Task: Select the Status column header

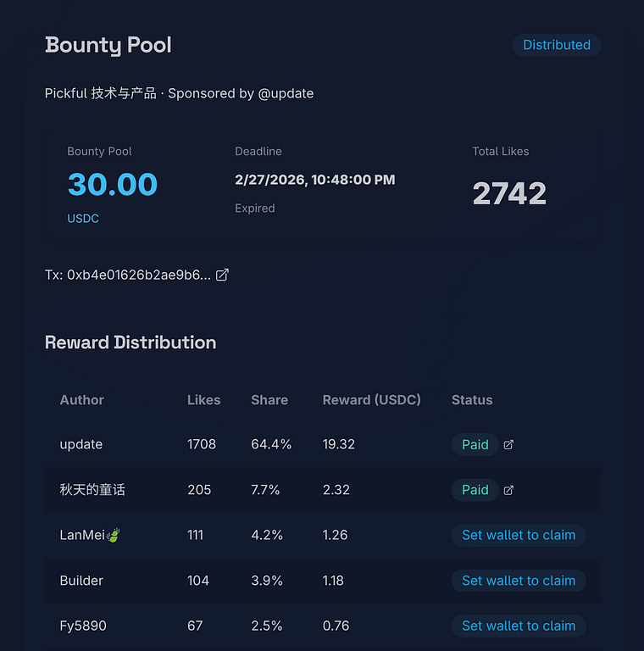Action: [472, 400]
